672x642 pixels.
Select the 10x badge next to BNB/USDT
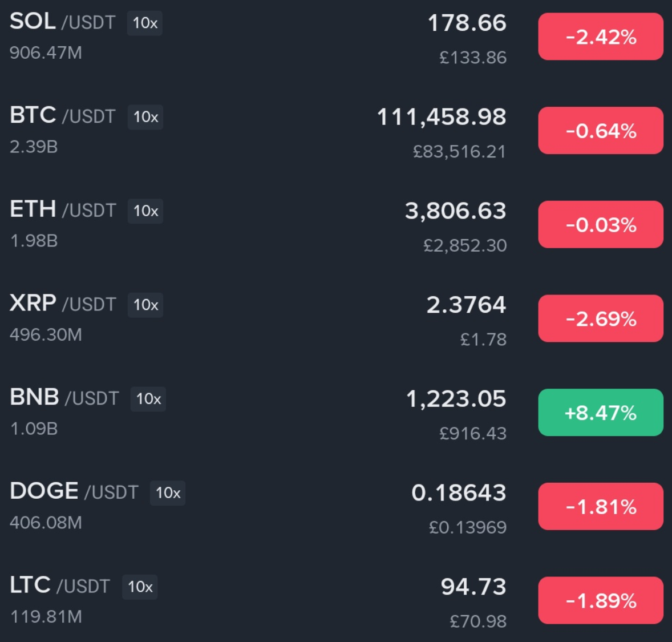[148, 399]
